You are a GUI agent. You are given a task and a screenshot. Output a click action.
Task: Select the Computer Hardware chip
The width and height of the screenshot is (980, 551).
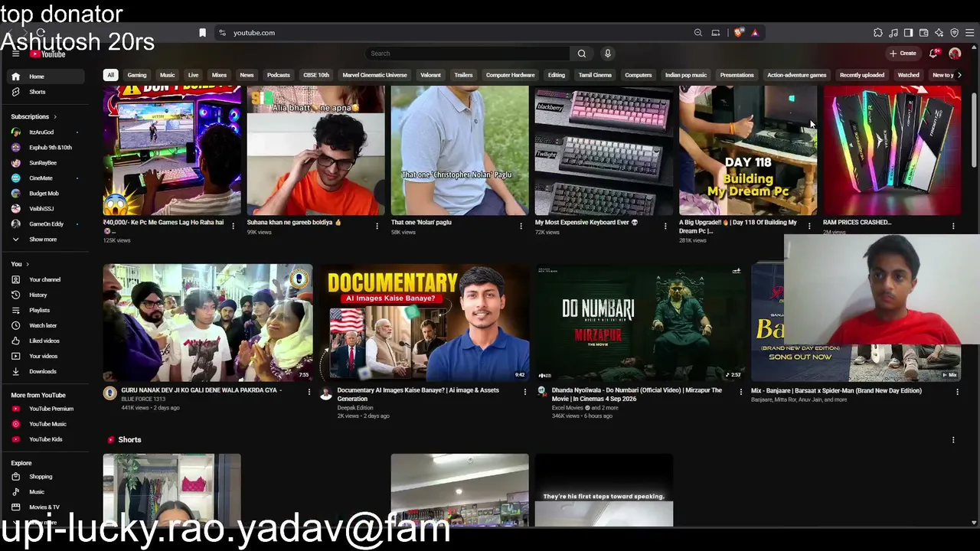[510, 75]
